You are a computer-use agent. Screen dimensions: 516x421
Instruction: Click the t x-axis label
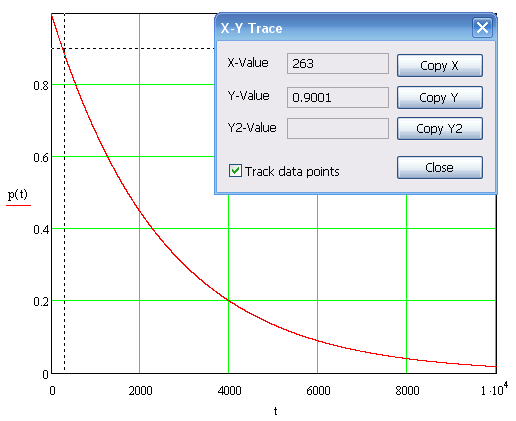(276, 411)
